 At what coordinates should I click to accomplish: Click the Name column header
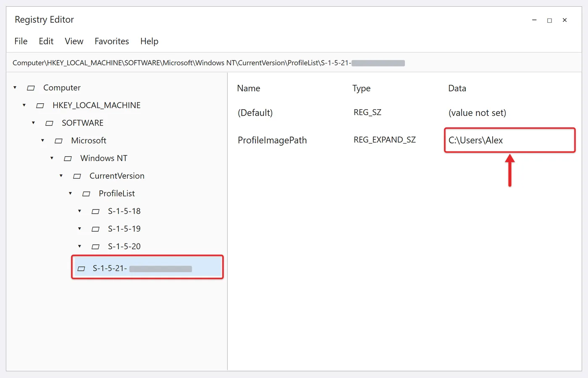pyautogui.click(x=249, y=88)
